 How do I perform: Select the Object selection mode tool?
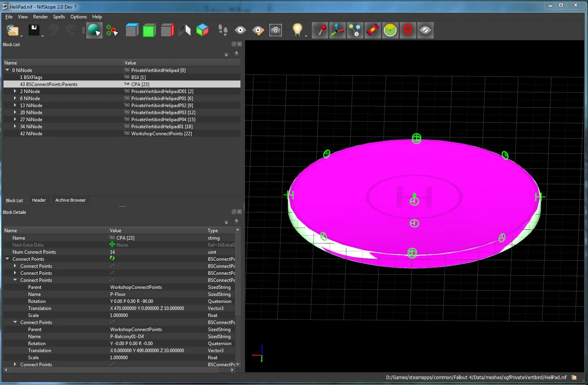click(x=94, y=30)
